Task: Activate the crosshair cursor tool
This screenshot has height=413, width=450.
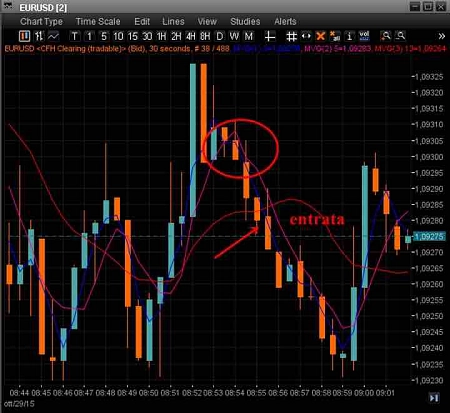Action: 269,36
